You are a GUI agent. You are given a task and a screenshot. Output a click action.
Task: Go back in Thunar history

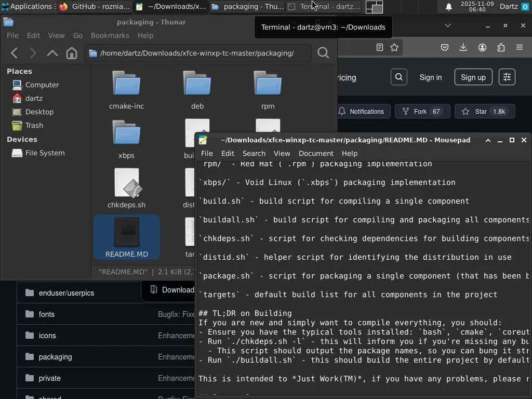pos(15,53)
